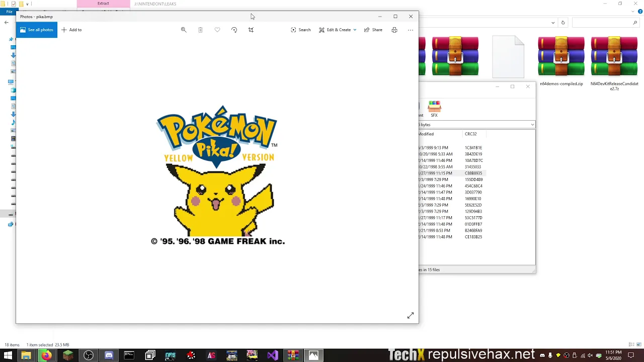Screen dimensions: 644x362
Task: Open the Explorer address bar history dropdown
Action: click(x=553, y=23)
